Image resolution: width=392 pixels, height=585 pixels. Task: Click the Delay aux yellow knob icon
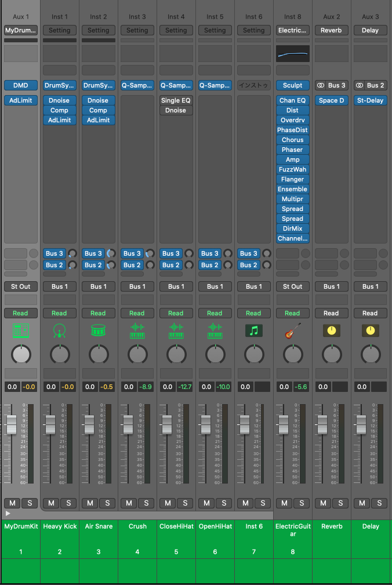point(371,330)
